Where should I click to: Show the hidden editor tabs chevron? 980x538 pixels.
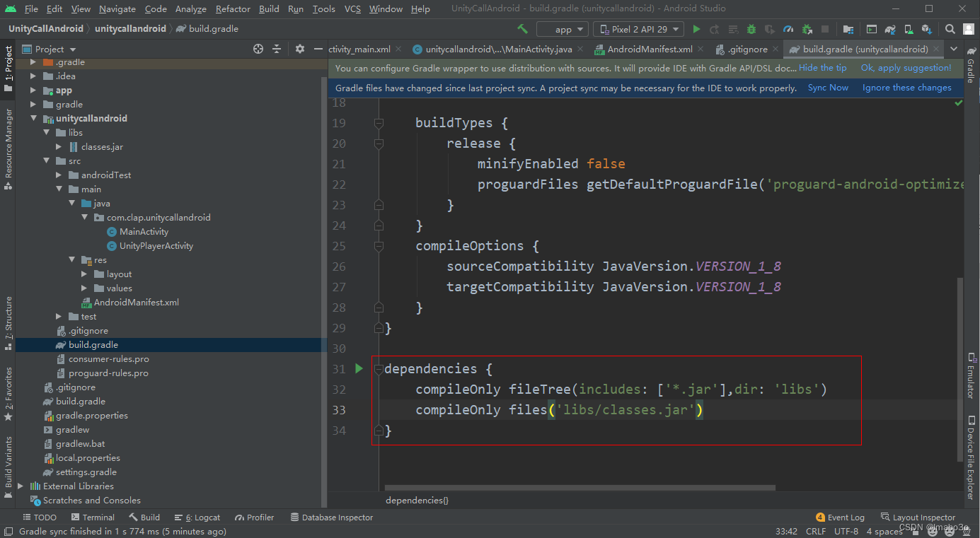(954, 49)
